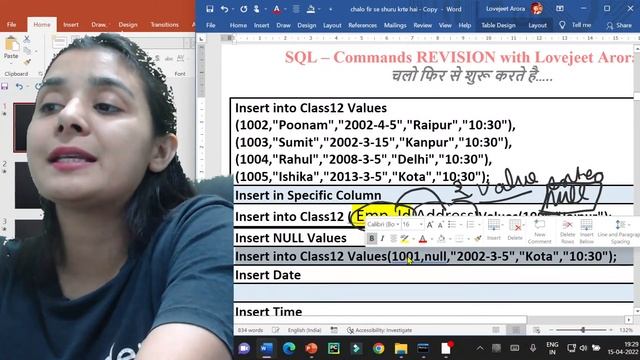Open PowerPoint from taskbar
The image size is (640, 360).
pyautogui.click(x=311, y=348)
